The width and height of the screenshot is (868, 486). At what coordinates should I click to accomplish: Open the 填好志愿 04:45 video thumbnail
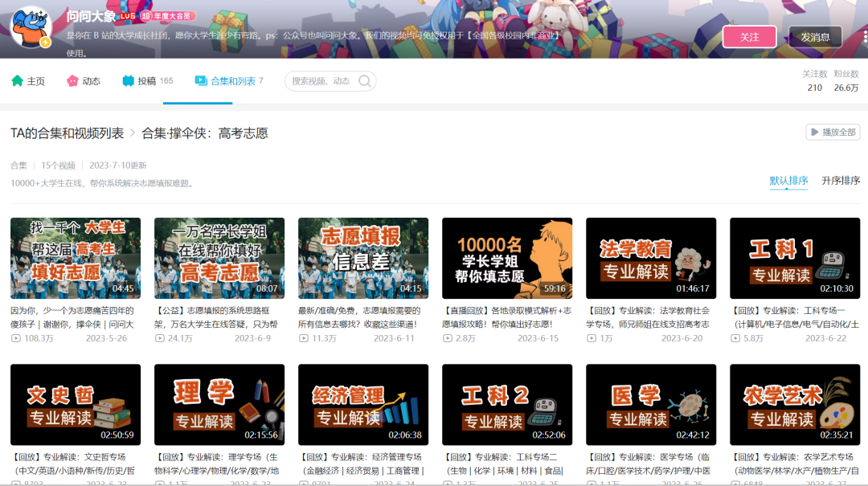76,258
